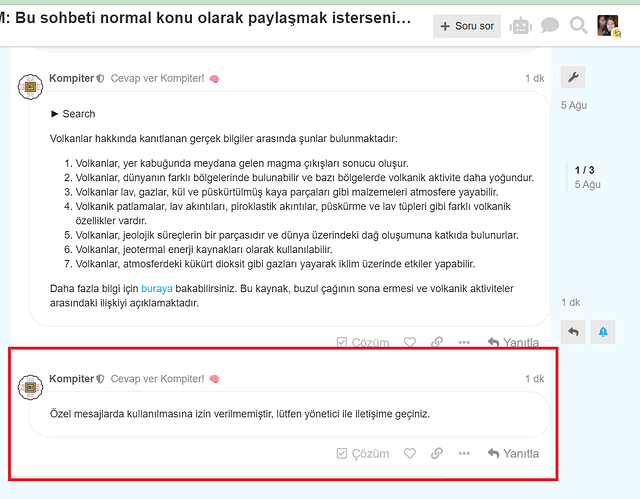Click 1 dk timestamp on volcano post
Screen dimensions: 640x499
coord(535,78)
